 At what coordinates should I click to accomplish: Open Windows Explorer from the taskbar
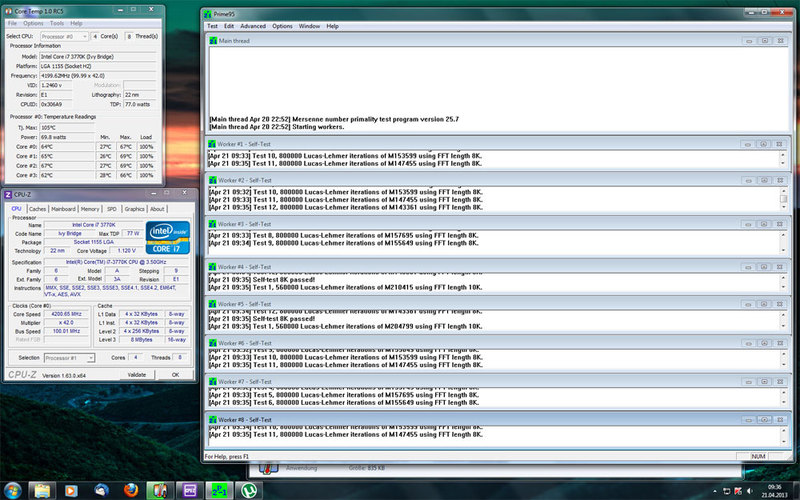pyautogui.click(x=42, y=491)
